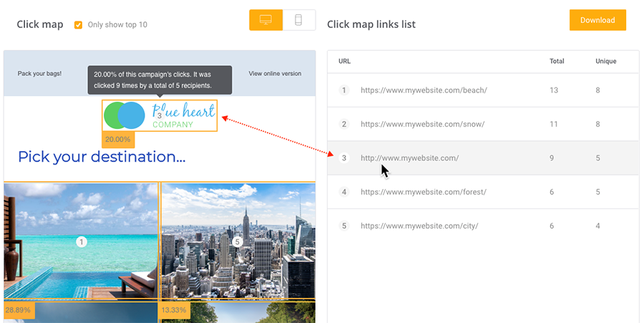The width and height of the screenshot is (644, 323).
Task: Click the Download button
Action: click(597, 20)
